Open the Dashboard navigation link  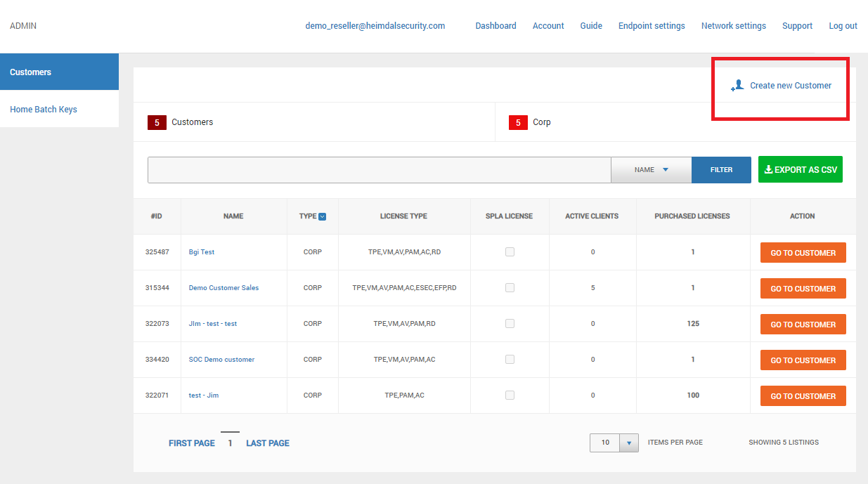[x=495, y=26]
